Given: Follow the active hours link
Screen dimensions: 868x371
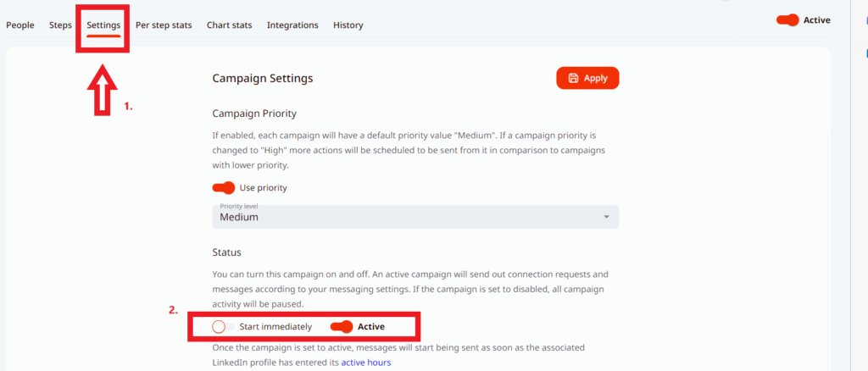Looking at the screenshot, I should (365, 363).
